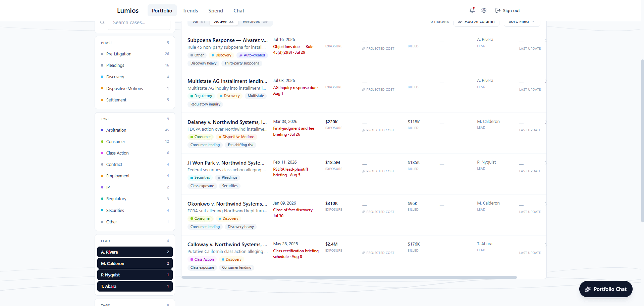Open the Delaney v. Northwind Systems case
The height and width of the screenshot is (306, 644).
click(x=227, y=122)
